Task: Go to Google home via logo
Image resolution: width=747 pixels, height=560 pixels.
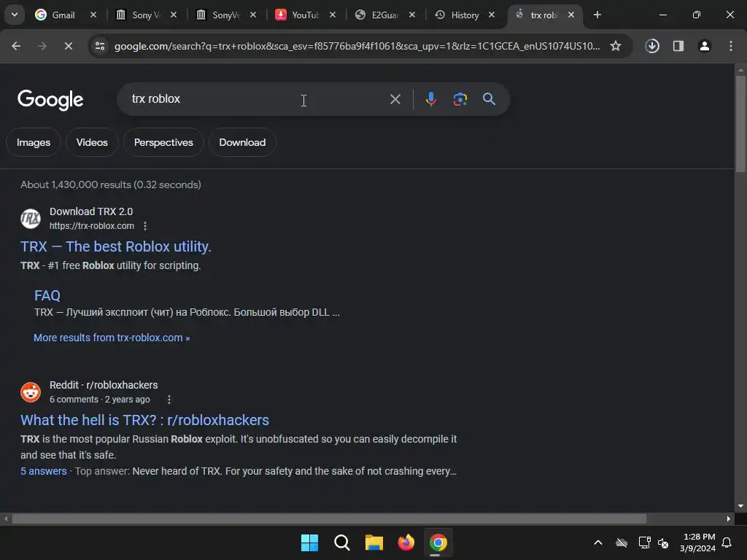Action: point(50,99)
